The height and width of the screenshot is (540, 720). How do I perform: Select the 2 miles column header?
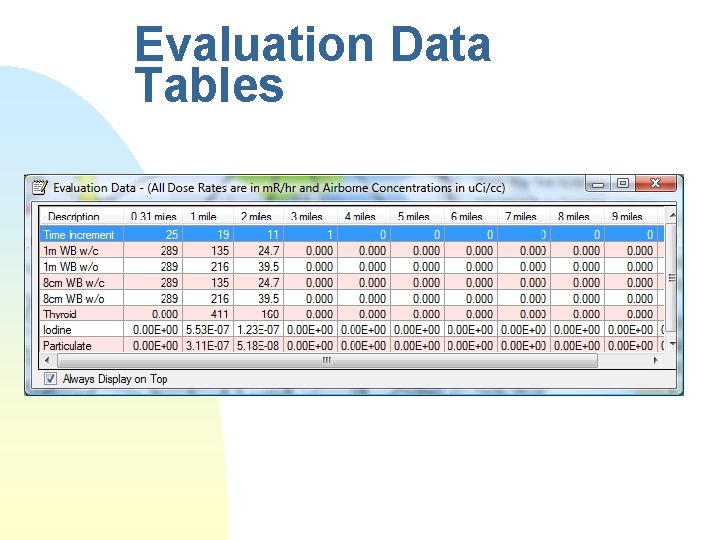259,216
